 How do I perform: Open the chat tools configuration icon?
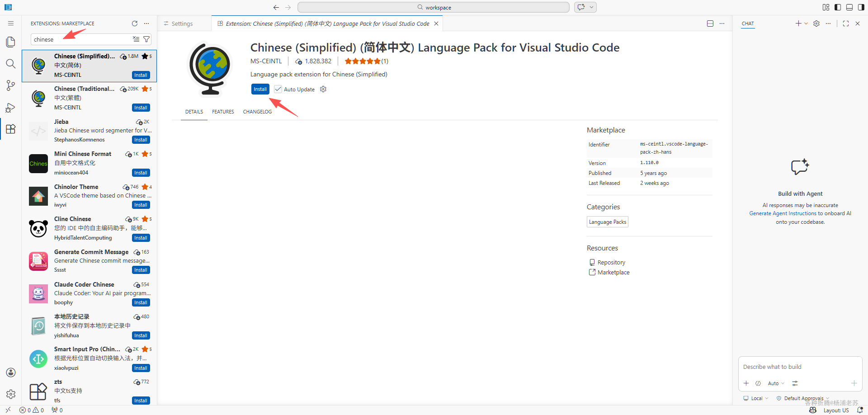tap(795, 383)
